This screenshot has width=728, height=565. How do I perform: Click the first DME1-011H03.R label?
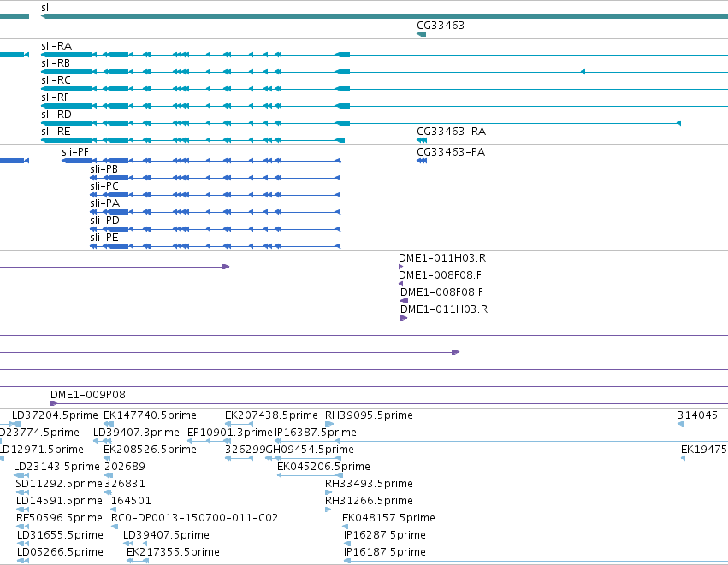pyautogui.click(x=442, y=258)
